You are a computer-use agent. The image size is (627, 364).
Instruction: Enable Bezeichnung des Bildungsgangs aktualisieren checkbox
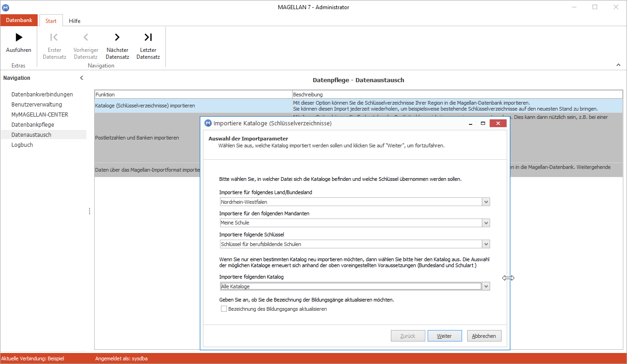[224, 309]
